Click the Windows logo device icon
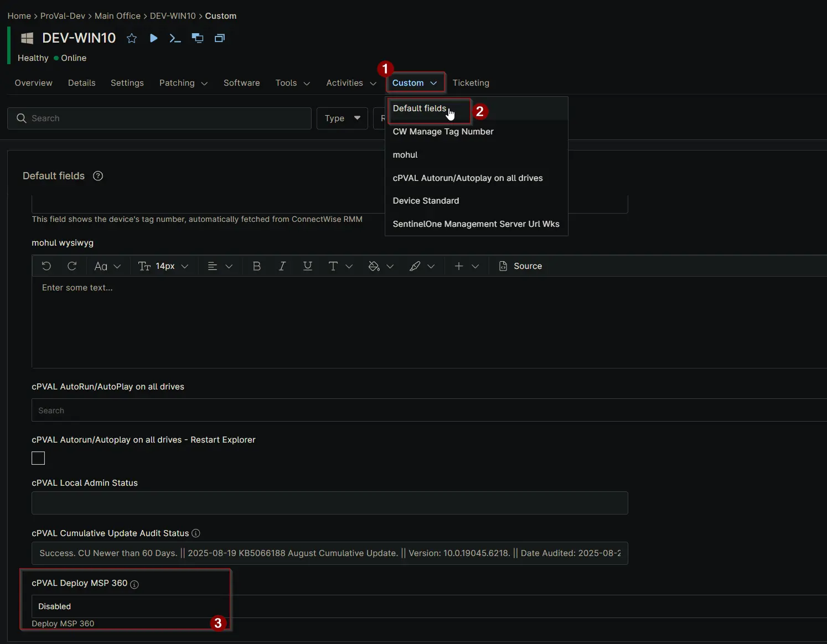The height and width of the screenshot is (644, 827). click(27, 38)
